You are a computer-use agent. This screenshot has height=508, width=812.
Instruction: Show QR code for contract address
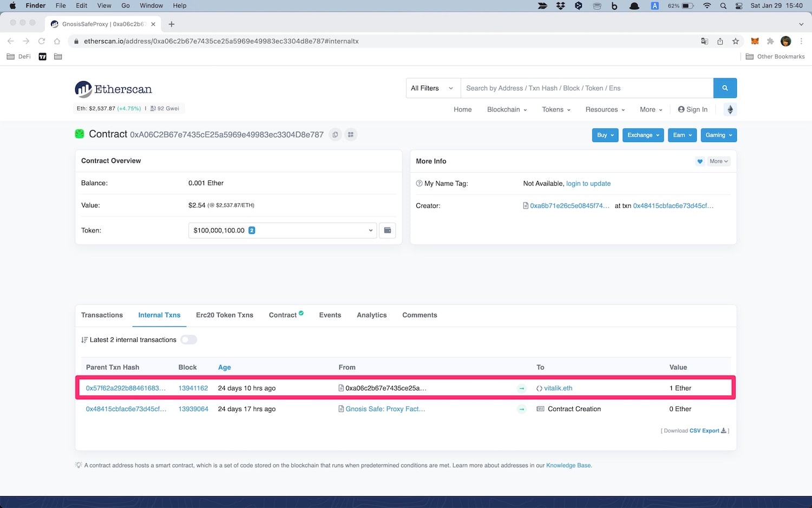351,135
